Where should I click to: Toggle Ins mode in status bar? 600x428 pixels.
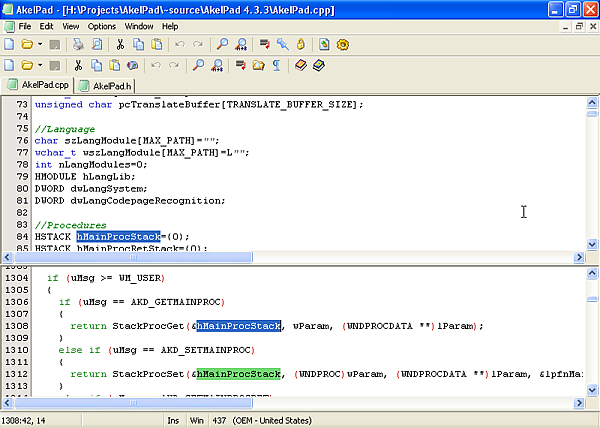pyautogui.click(x=173, y=420)
